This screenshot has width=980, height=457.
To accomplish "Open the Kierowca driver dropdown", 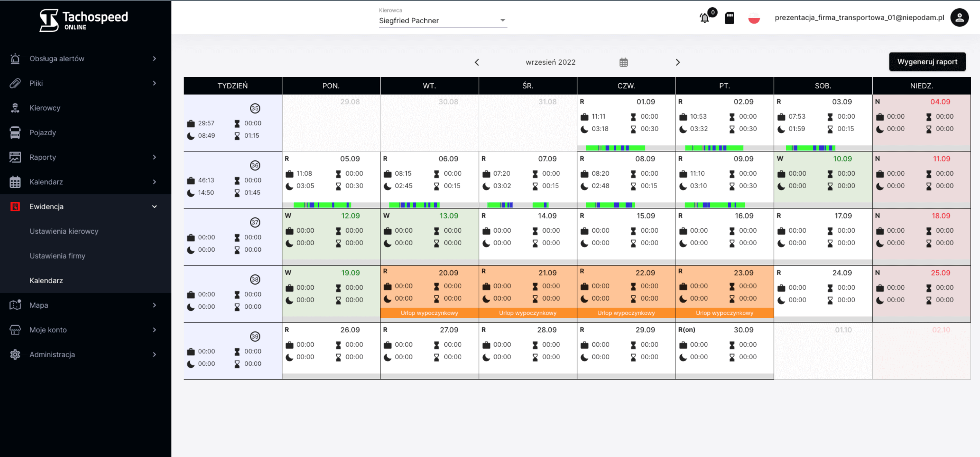I will pyautogui.click(x=442, y=21).
